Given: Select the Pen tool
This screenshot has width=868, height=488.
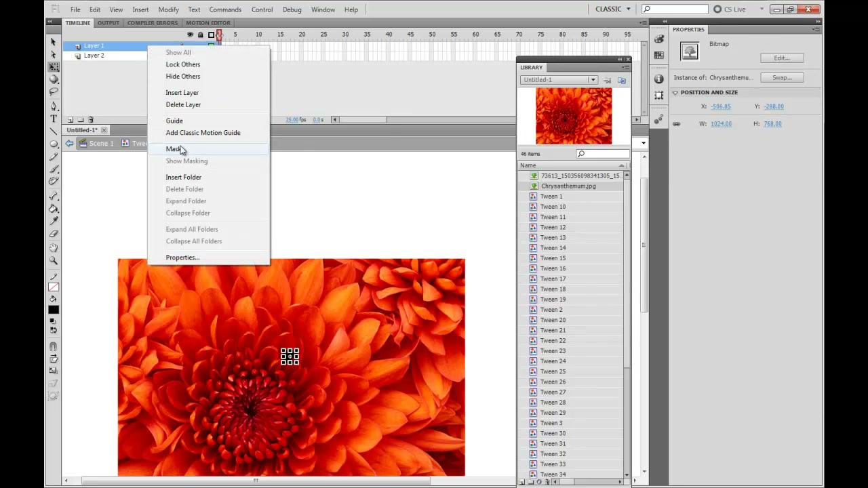Looking at the screenshot, I should (x=54, y=106).
